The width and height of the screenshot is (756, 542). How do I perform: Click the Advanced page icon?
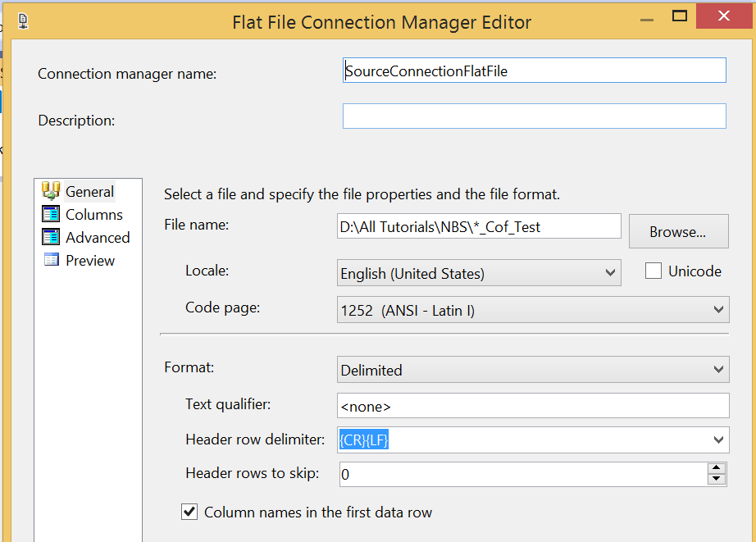(51, 237)
